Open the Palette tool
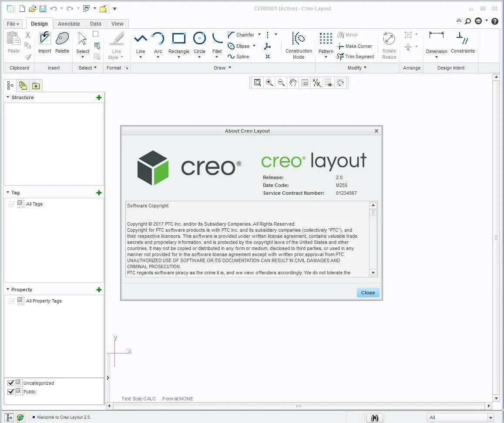The height and width of the screenshot is (423, 504). point(62,43)
